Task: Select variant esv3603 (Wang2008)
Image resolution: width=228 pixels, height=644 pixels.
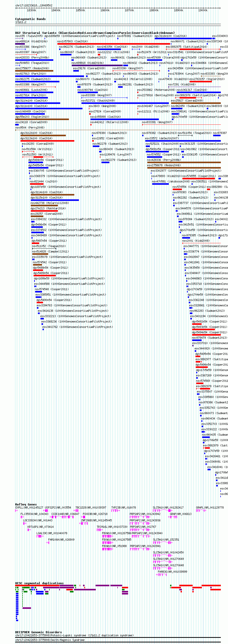Action: click(102, 106)
